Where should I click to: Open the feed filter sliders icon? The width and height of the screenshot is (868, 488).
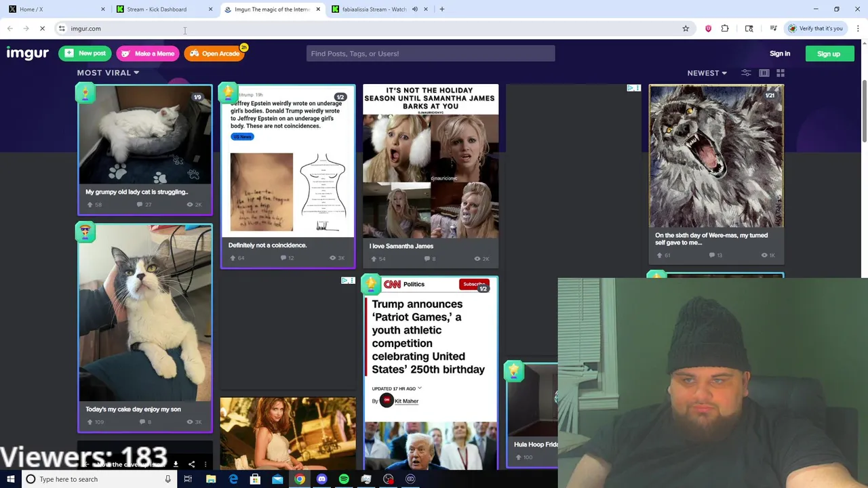[x=746, y=73]
